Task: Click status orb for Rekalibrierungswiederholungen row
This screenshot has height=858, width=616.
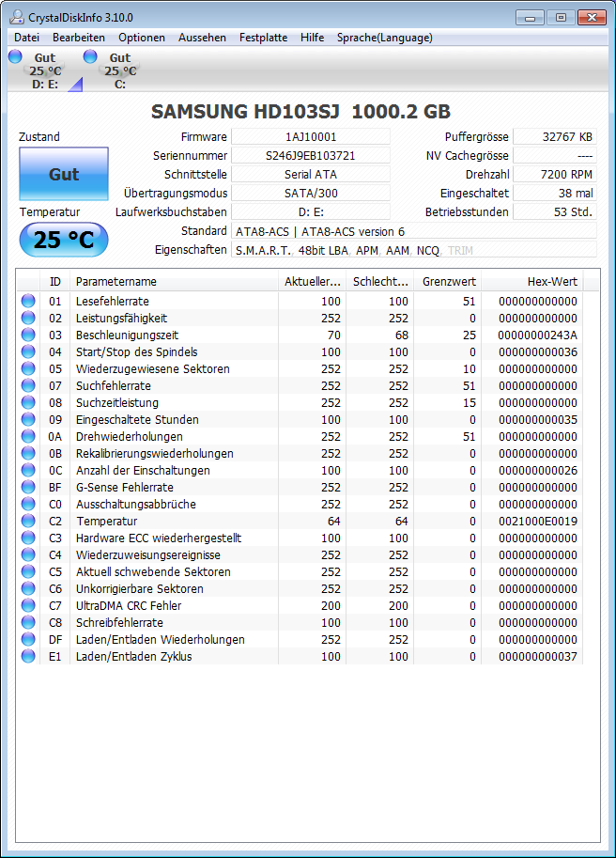Action: tap(28, 454)
